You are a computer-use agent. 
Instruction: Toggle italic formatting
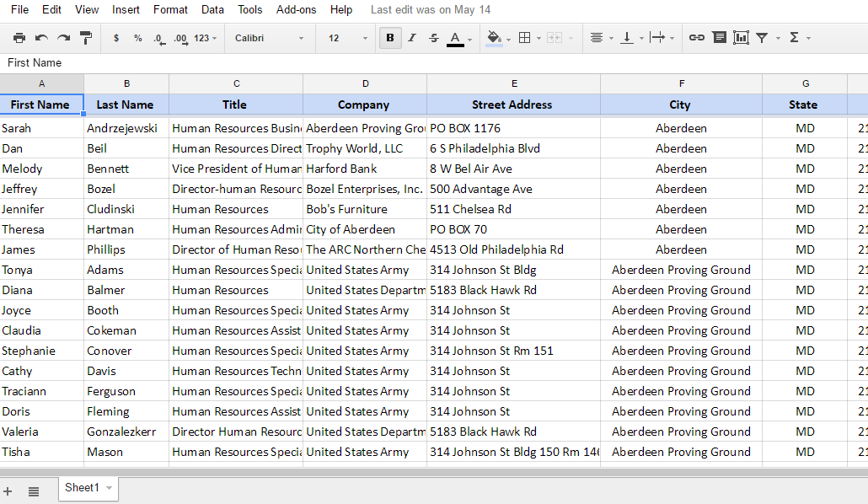[x=412, y=38]
